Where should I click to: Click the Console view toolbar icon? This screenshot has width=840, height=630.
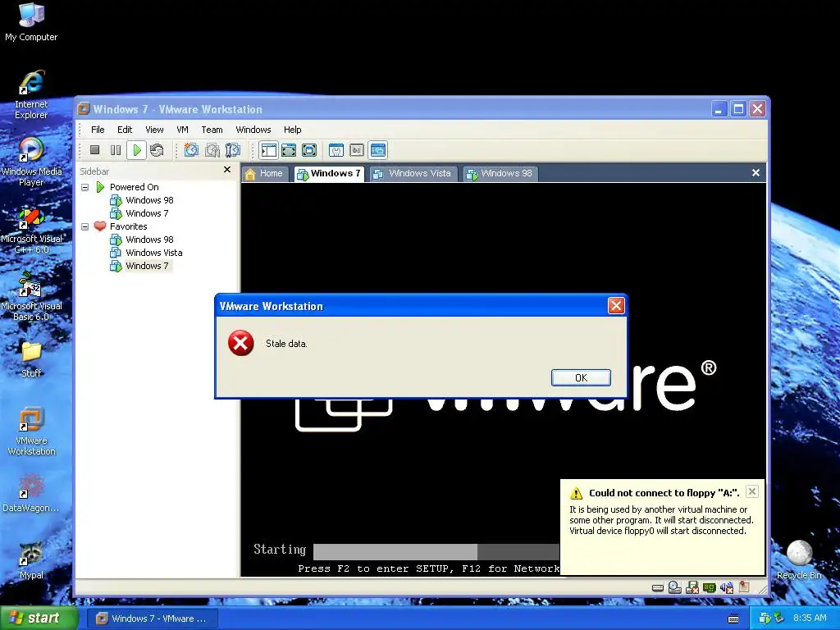(x=377, y=151)
